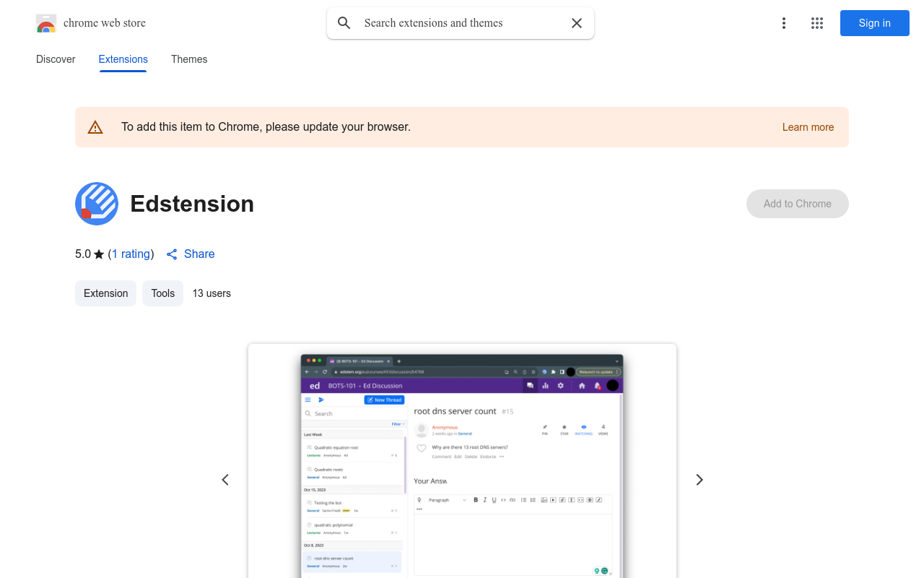The width and height of the screenshot is (924, 578).
Task: Show the next screenshot with right arrow
Action: pyautogui.click(x=699, y=480)
